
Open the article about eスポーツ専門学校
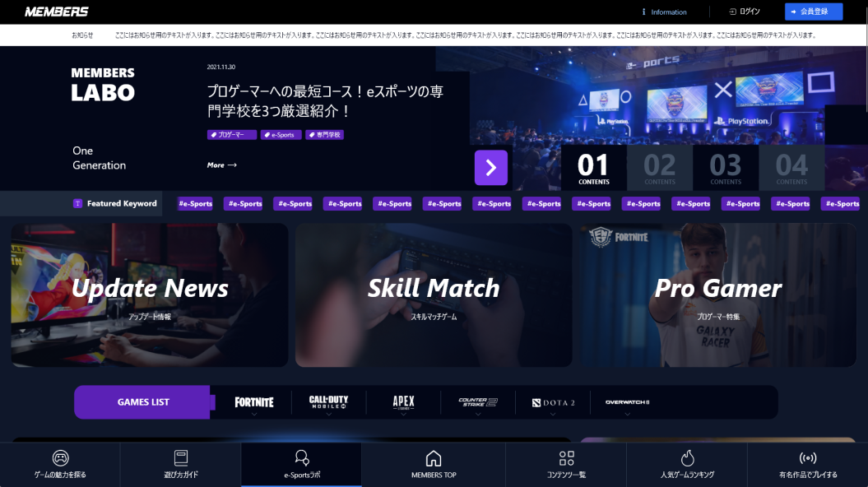click(x=326, y=100)
